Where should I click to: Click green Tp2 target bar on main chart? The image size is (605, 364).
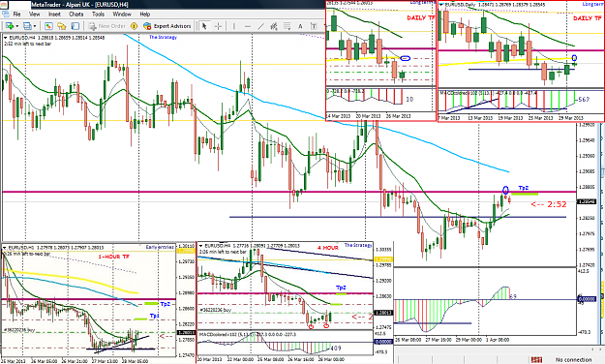tap(525, 194)
